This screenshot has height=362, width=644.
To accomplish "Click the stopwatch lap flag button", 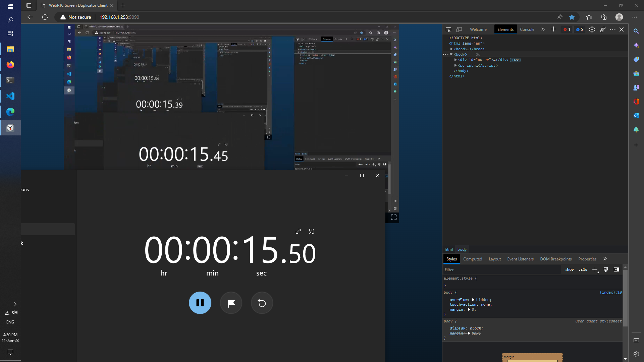I will [231, 303].
